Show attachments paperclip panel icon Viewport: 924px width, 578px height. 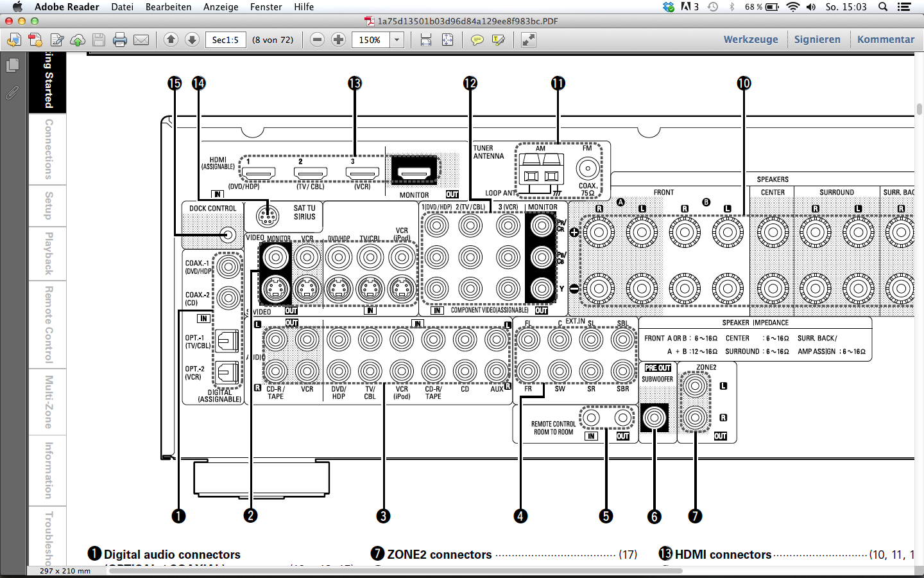click(x=12, y=93)
